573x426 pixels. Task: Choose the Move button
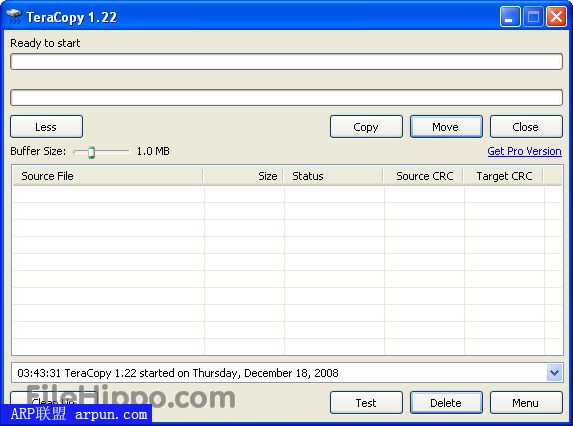[x=446, y=127]
